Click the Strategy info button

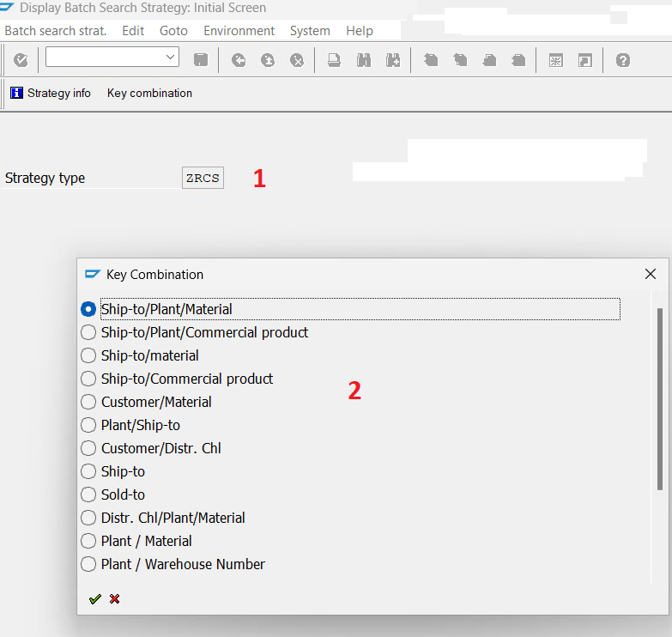click(51, 93)
